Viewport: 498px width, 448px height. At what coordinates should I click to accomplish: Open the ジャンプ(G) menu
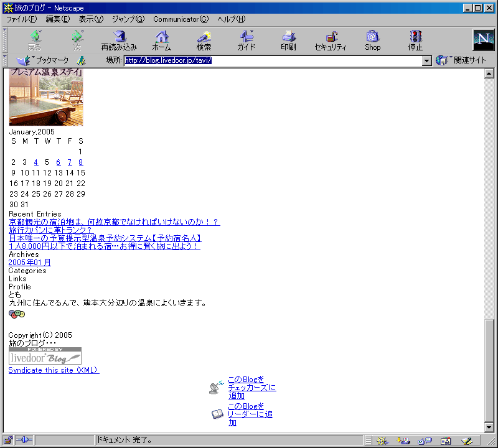[x=128, y=19]
